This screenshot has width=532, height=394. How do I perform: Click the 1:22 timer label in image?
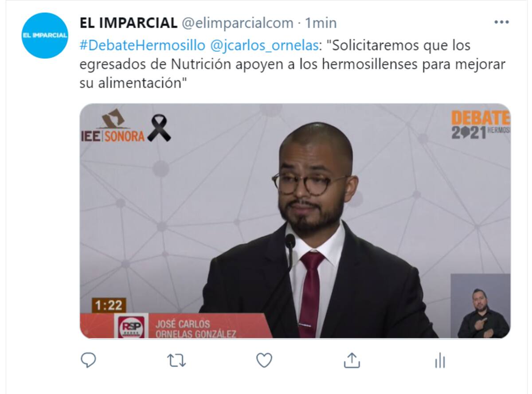pos(109,305)
